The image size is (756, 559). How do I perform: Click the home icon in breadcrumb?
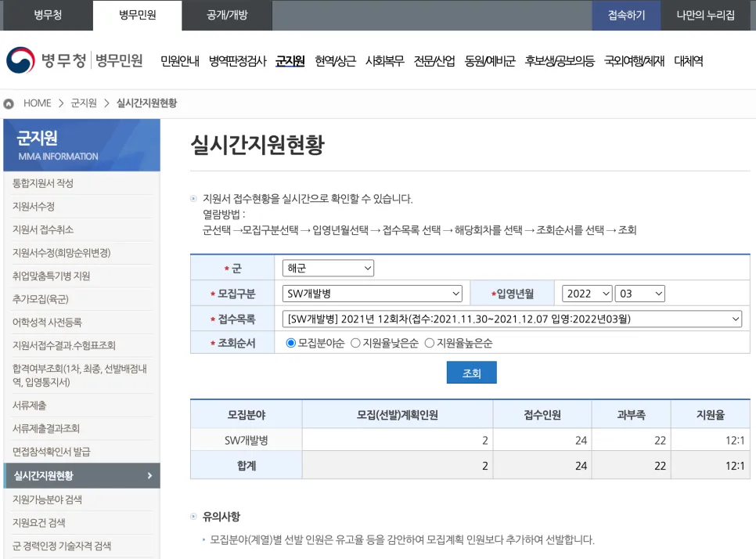[x=9, y=103]
